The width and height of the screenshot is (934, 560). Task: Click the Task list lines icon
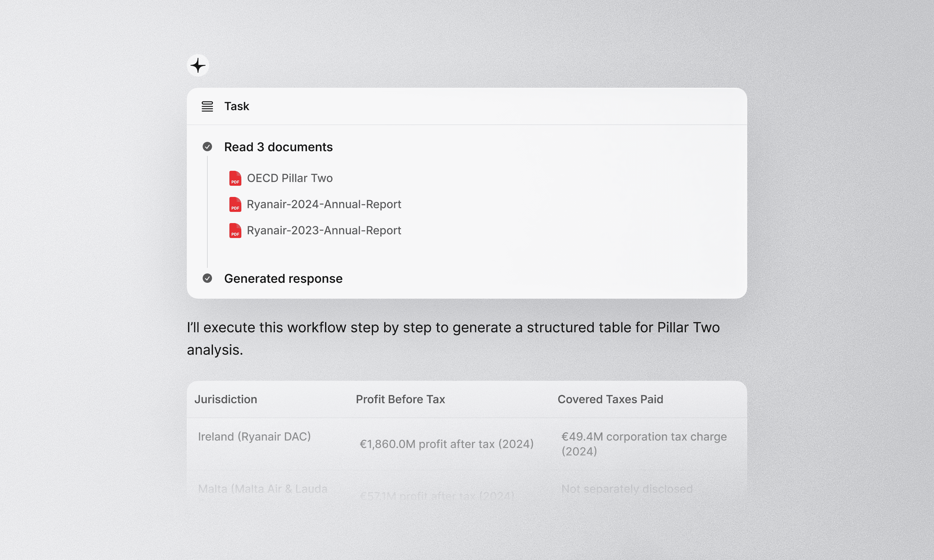(207, 106)
